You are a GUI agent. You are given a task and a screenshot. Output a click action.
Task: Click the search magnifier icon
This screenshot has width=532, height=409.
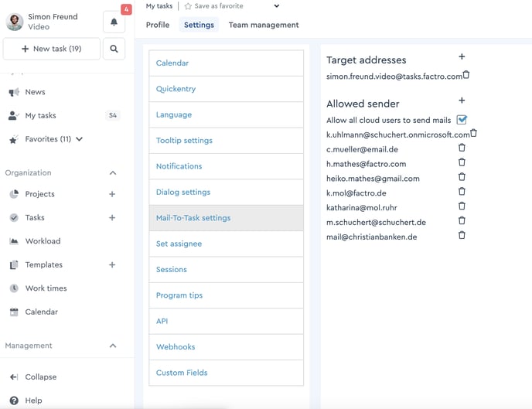coord(114,49)
